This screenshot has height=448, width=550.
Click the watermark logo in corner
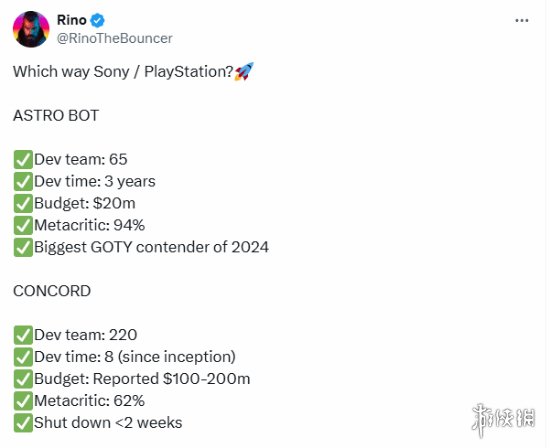503,420
